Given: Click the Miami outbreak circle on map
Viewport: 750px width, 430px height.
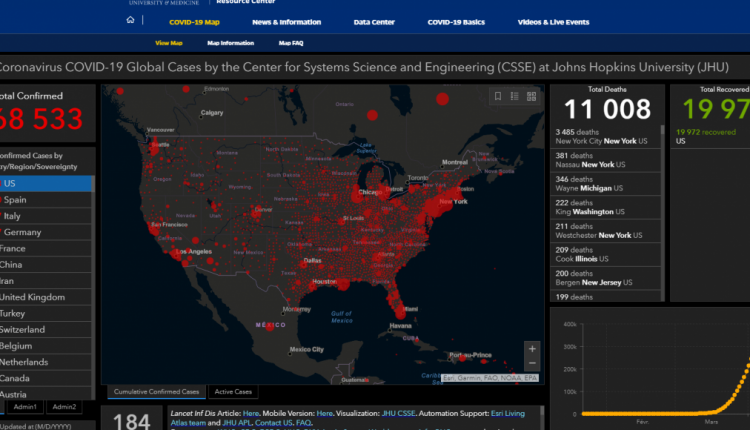Looking at the screenshot, I should tap(400, 313).
